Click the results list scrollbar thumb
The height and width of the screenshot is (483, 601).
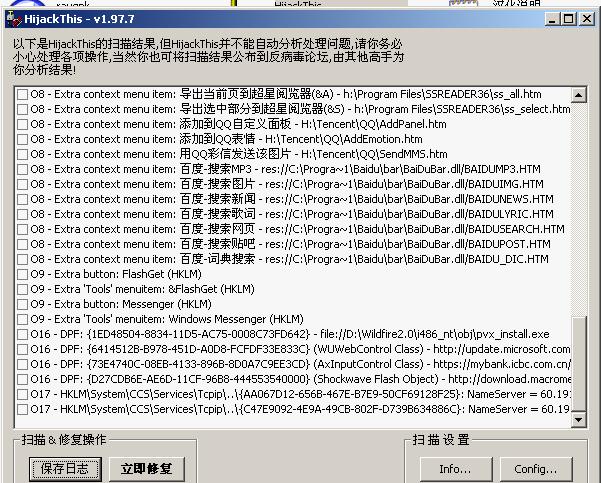click(x=578, y=364)
